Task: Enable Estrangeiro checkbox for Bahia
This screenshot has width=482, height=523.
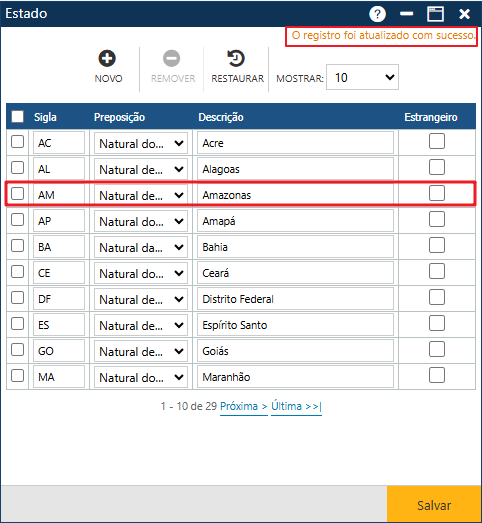Action: [437, 245]
